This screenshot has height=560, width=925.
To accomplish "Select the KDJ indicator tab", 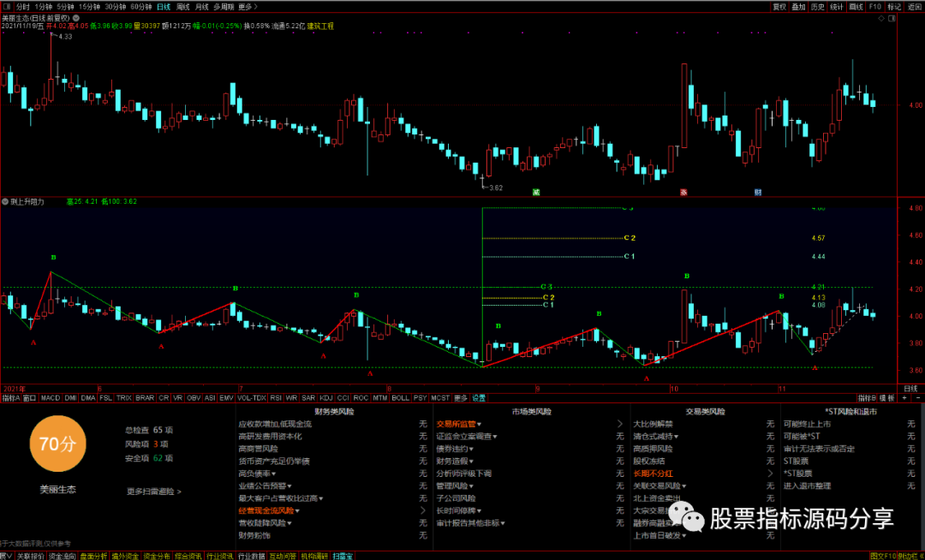I will click(x=325, y=398).
